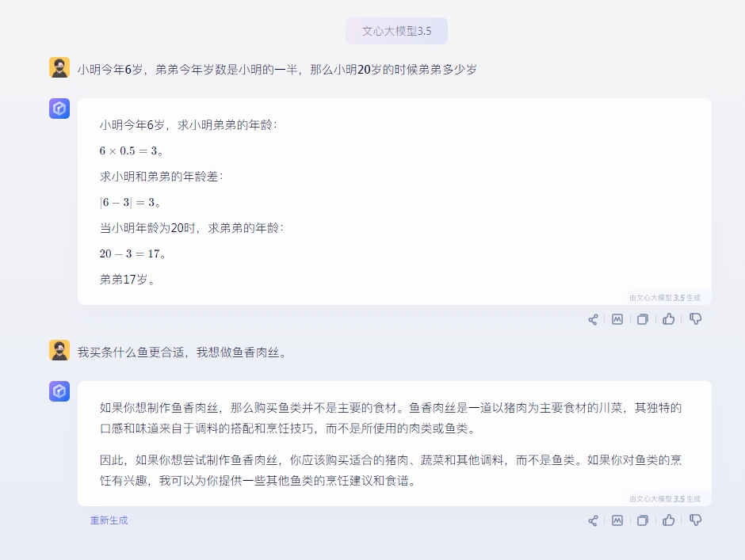The image size is (745, 560).
Task: Click the formula 6 × 0.5 = 3
Action: click(132, 151)
